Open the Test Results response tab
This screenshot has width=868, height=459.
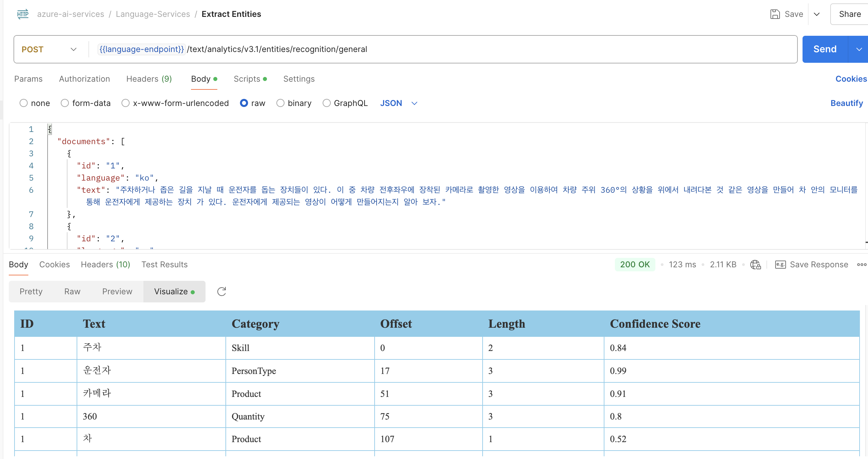(164, 265)
